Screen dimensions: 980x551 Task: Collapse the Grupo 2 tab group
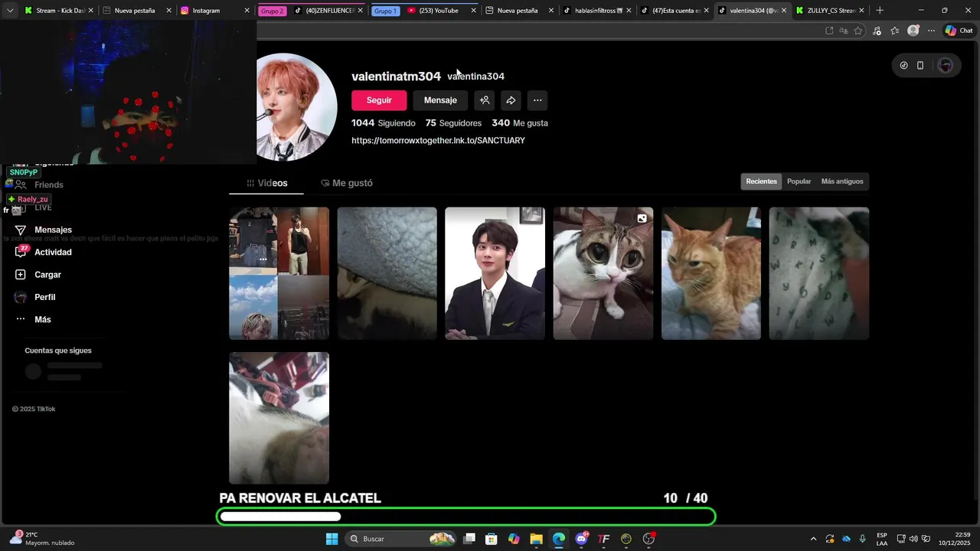tap(272, 11)
